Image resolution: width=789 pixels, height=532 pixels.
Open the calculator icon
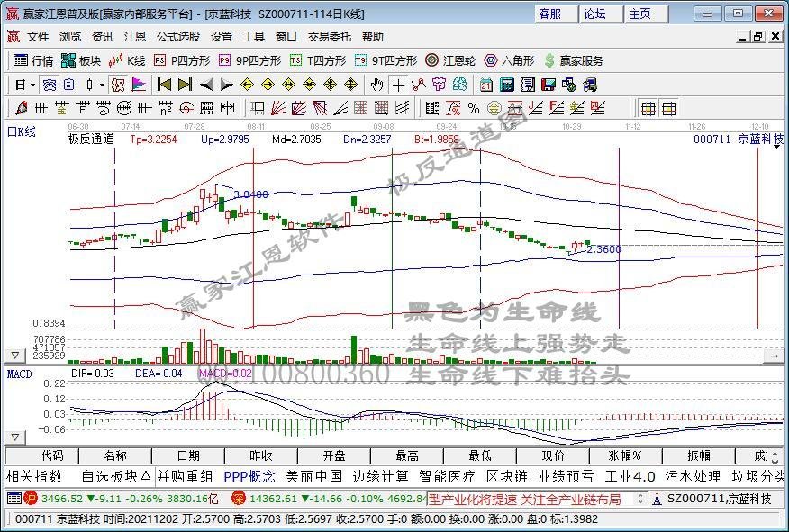pos(507,85)
